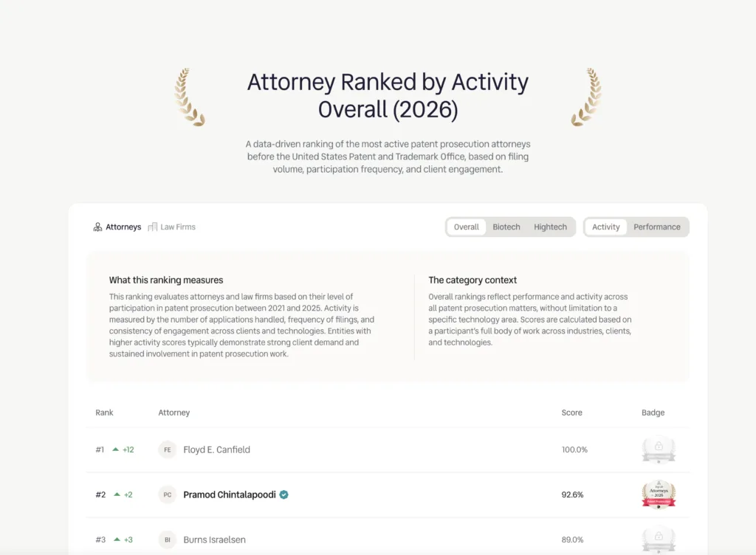
Task: Open Pramod Chintalapoodi's profile
Action: [229, 494]
